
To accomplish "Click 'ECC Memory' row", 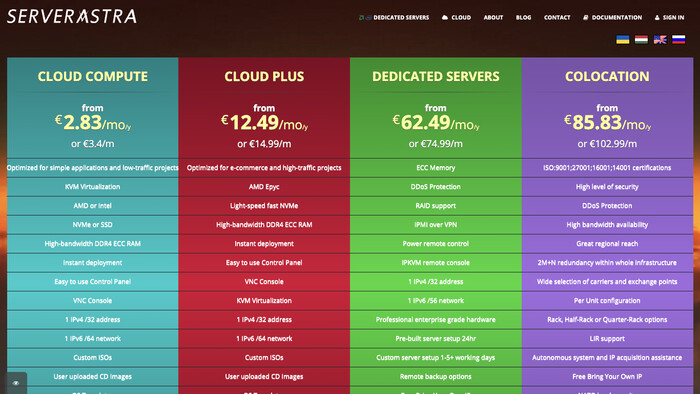I will 436,168.
